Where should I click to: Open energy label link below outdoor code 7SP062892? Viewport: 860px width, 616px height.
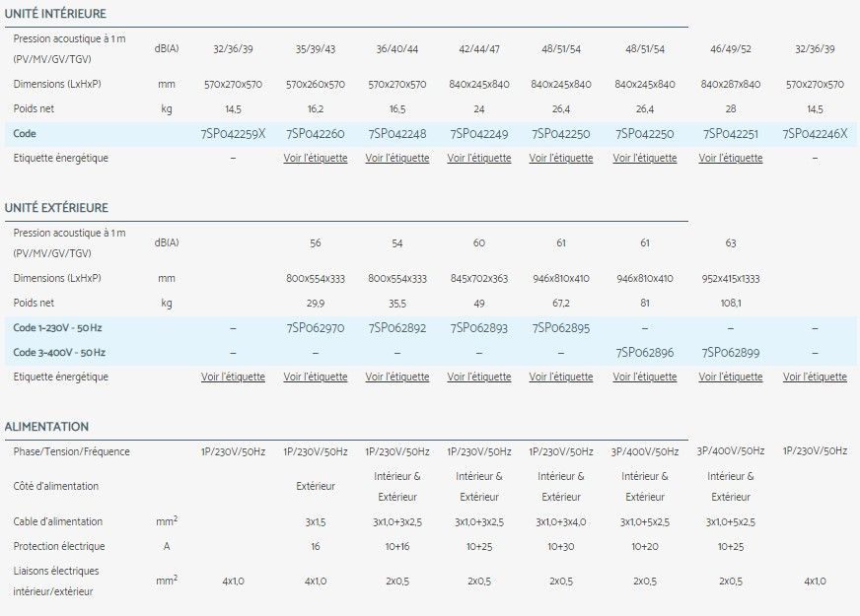point(397,376)
